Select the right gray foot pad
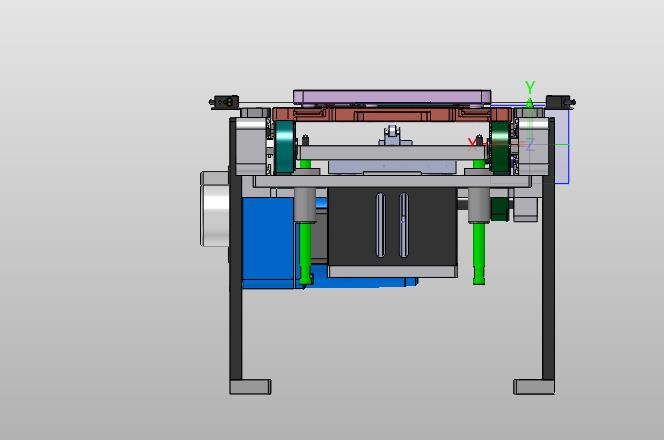The width and height of the screenshot is (664, 440). coord(534,387)
